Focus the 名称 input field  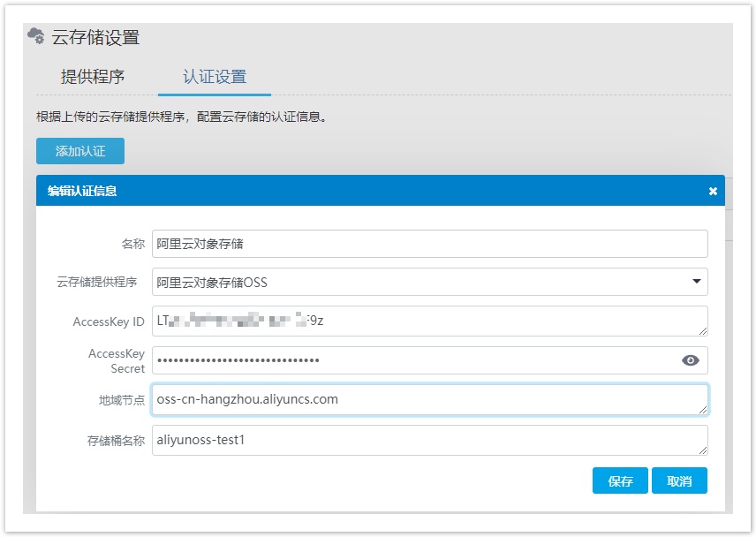[429, 244]
